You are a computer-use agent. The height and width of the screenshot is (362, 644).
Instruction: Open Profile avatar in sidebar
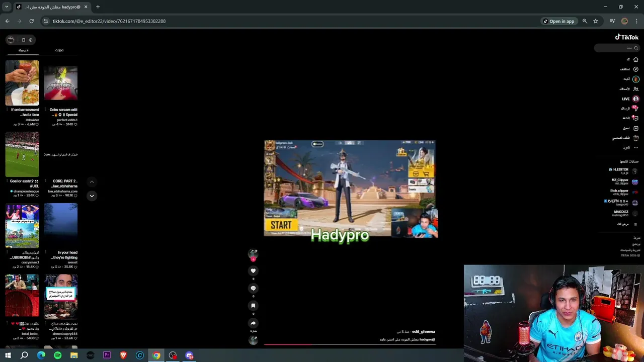click(x=635, y=138)
